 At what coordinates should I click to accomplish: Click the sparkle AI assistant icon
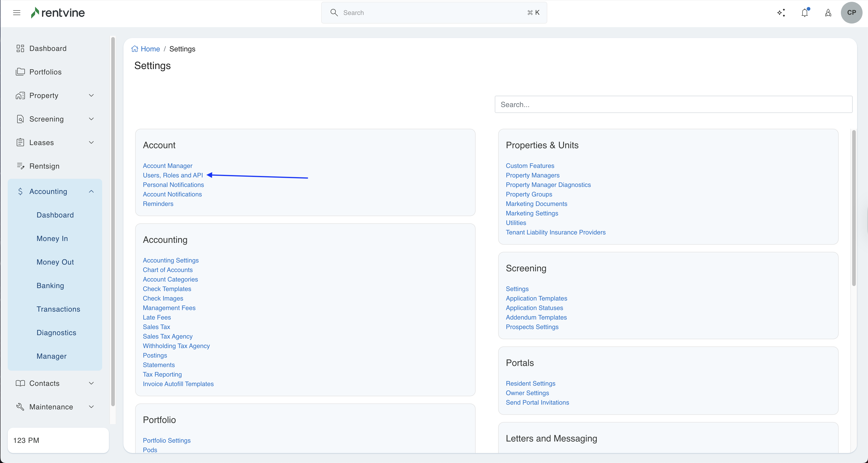tap(781, 13)
